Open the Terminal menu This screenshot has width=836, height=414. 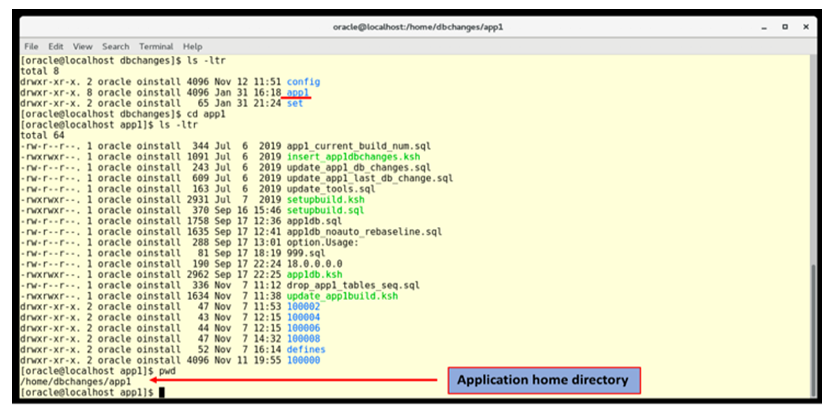(x=156, y=46)
